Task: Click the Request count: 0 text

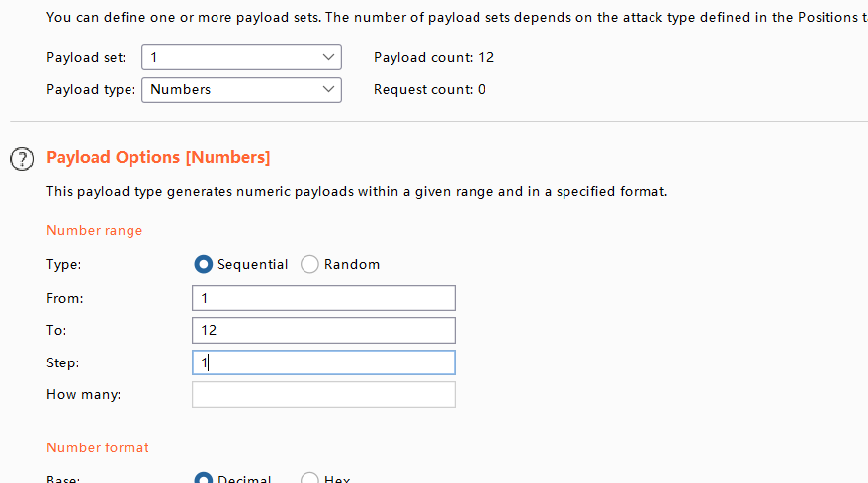Action: (x=429, y=89)
